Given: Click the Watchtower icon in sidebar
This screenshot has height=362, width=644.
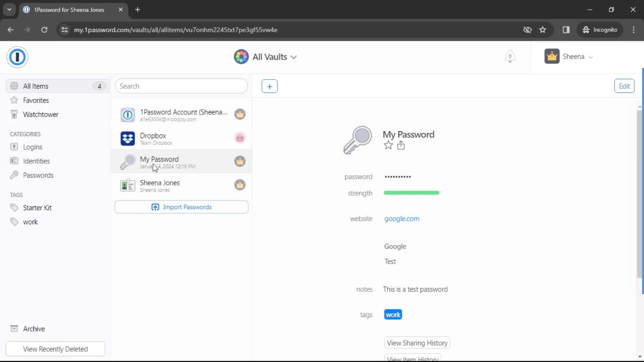Looking at the screenshot, I should 14,114.
